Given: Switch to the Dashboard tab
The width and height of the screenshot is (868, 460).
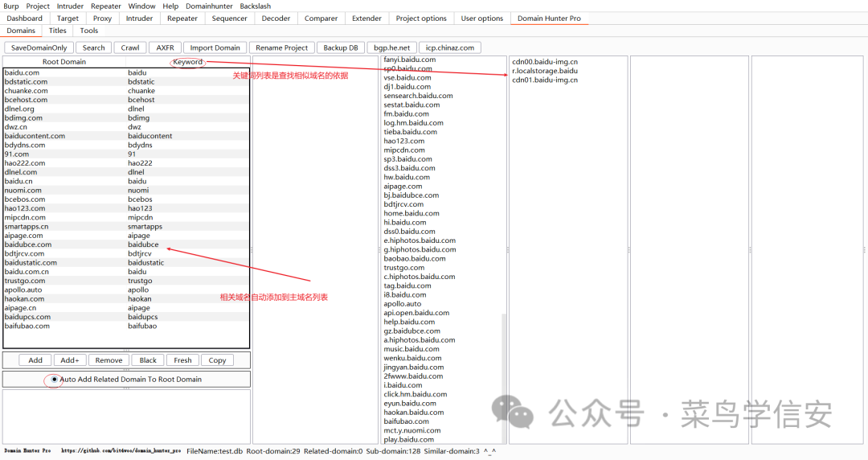Looking at the screenshot, I should (24, 18).
